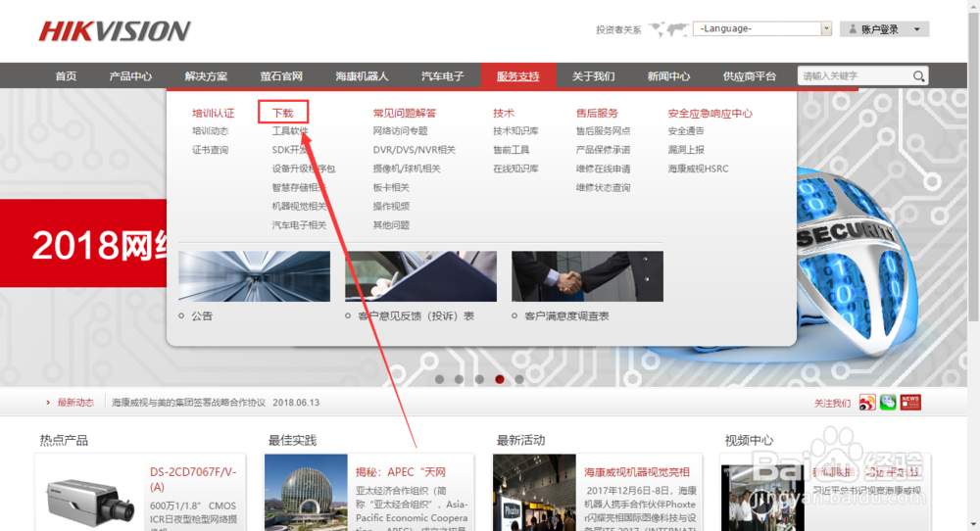This screenshot has height=531, width=980.
Task: Open the Weibo follow icon
Action: [867, 403]
